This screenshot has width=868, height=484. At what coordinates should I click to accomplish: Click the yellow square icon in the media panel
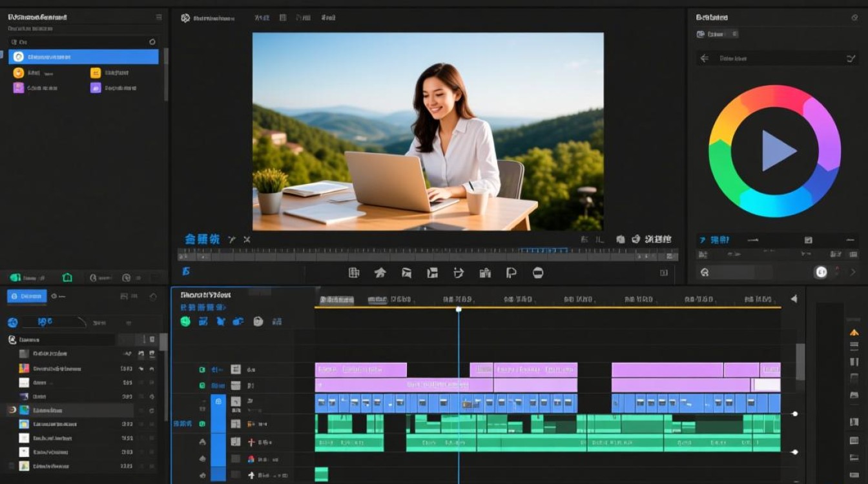pyautogui.click(x=96, y=73)
